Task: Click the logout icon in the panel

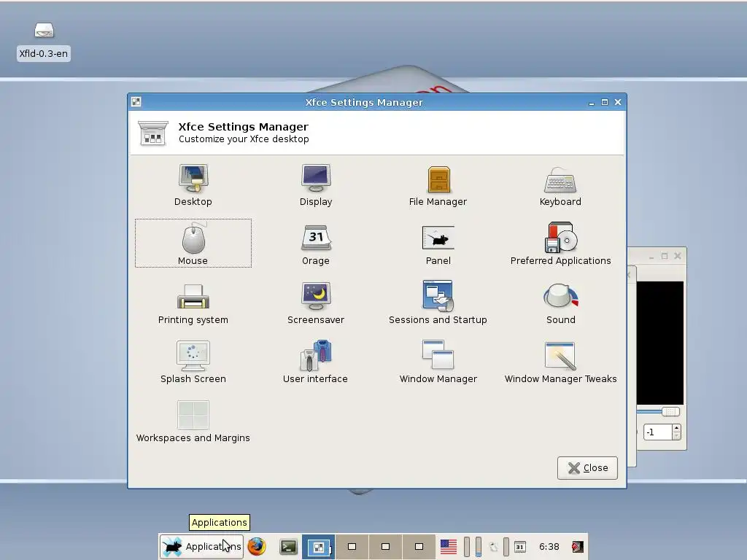Action: 578,547
